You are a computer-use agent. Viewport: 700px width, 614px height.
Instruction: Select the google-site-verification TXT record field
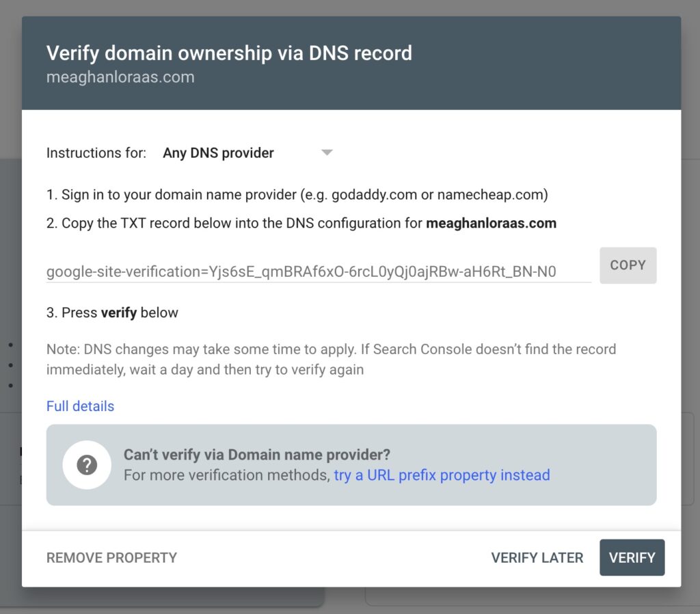(x=319, y=271)
